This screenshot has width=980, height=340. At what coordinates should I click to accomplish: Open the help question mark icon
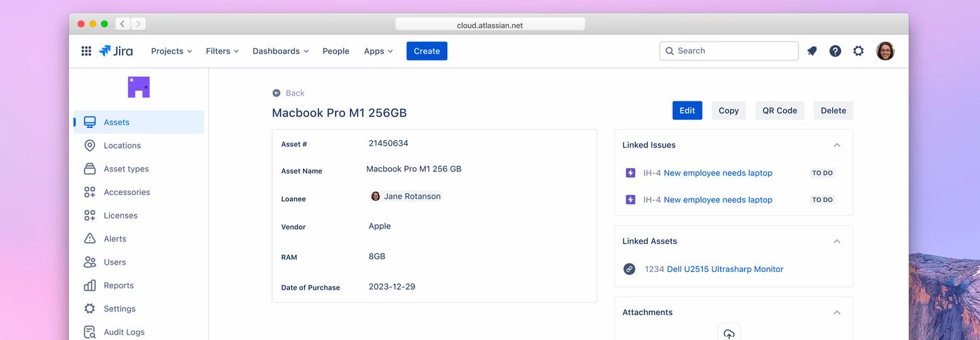[x=835, y=51]
